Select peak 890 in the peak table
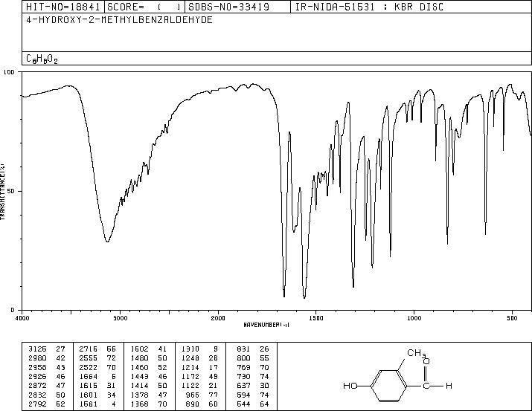The image size is (532, 411). [193, 404]
